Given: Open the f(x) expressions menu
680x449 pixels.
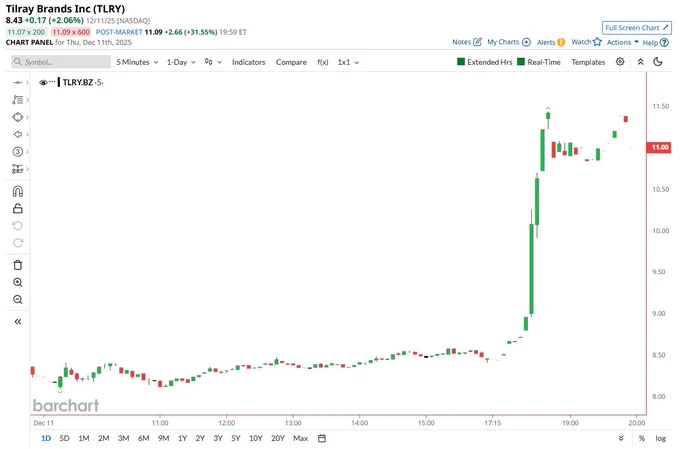Looking at the screenshot, I should 323,62.
